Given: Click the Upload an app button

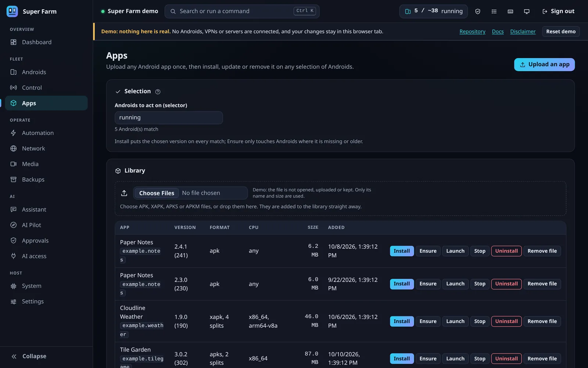Looking at the screenshot, I should click(x=544, y=64).
